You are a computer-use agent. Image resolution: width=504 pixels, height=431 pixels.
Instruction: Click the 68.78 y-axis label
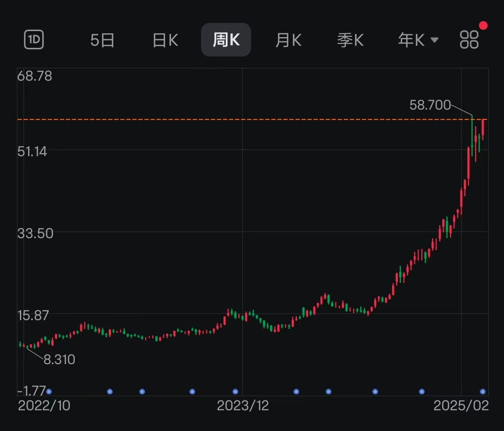[x=35, y=76]
